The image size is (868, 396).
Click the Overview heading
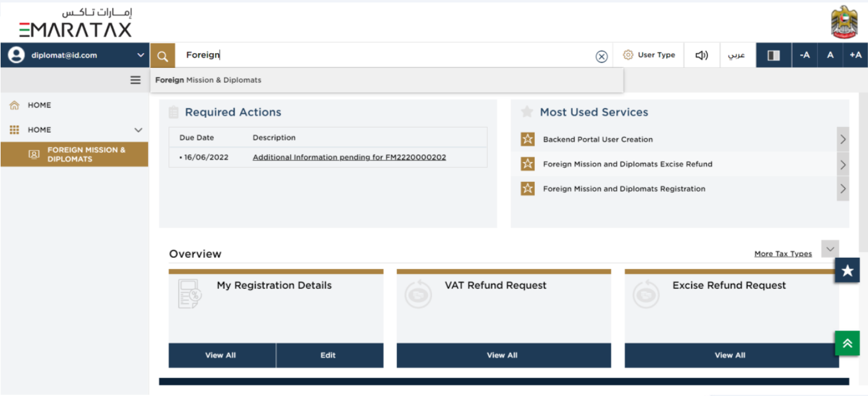coord(195,254)
